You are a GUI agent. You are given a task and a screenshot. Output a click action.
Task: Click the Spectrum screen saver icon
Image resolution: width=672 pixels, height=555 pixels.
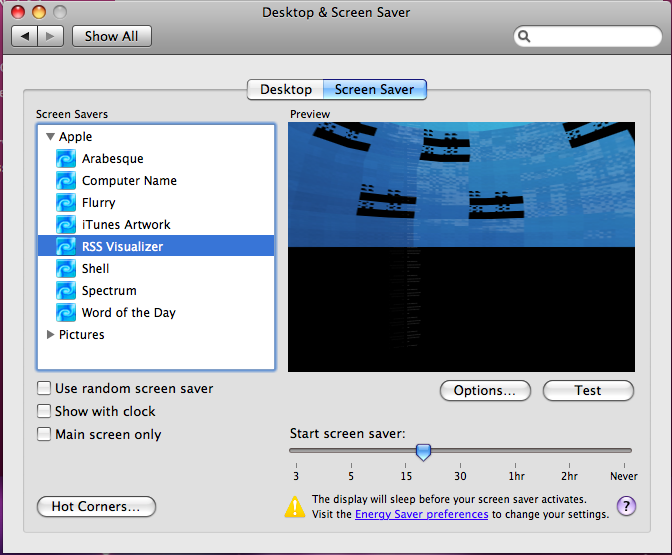pyautogui.click(x=66, y=291)
